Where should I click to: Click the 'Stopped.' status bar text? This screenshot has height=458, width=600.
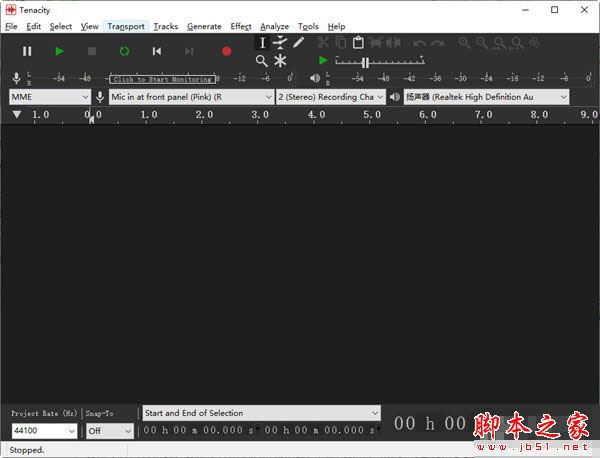(x=27, y=450)
